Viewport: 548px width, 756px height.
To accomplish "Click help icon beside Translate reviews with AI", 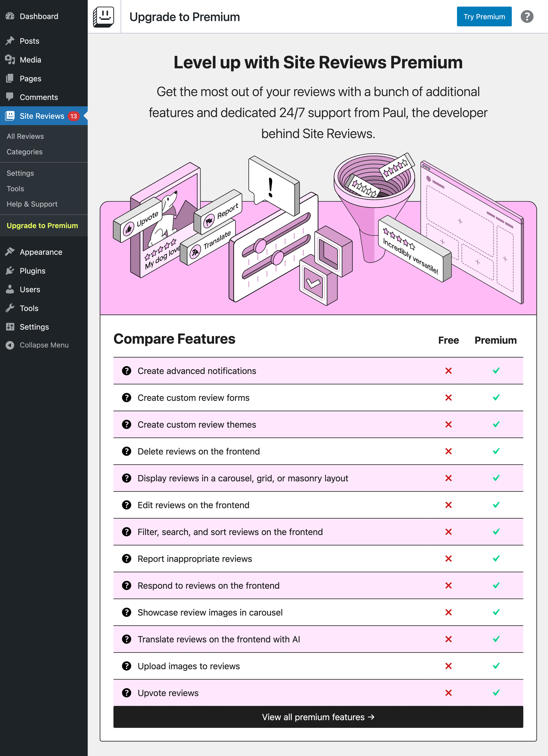I will pos(126,639).
